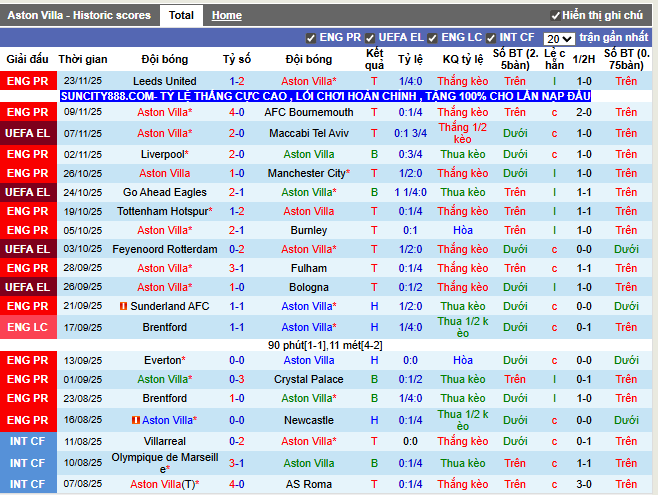
Task: Click the Thời gian column header
Action: tap(83, 60)
